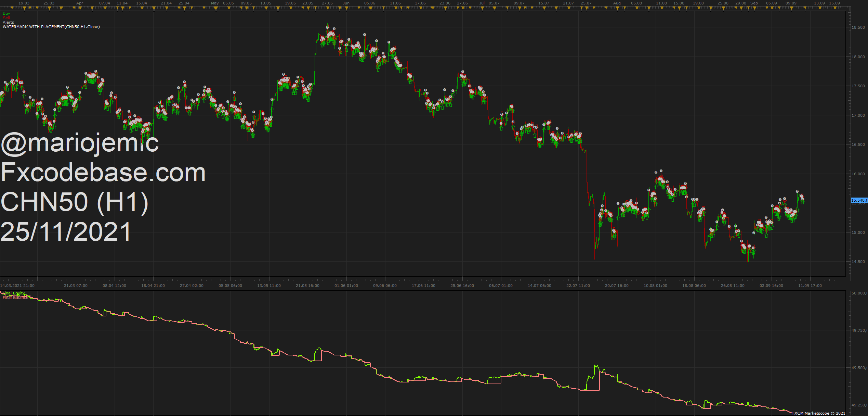Viewport: 868px width, 416px height.
Task: Click the 03.09 16:00 time label
Action: [772, 286]
